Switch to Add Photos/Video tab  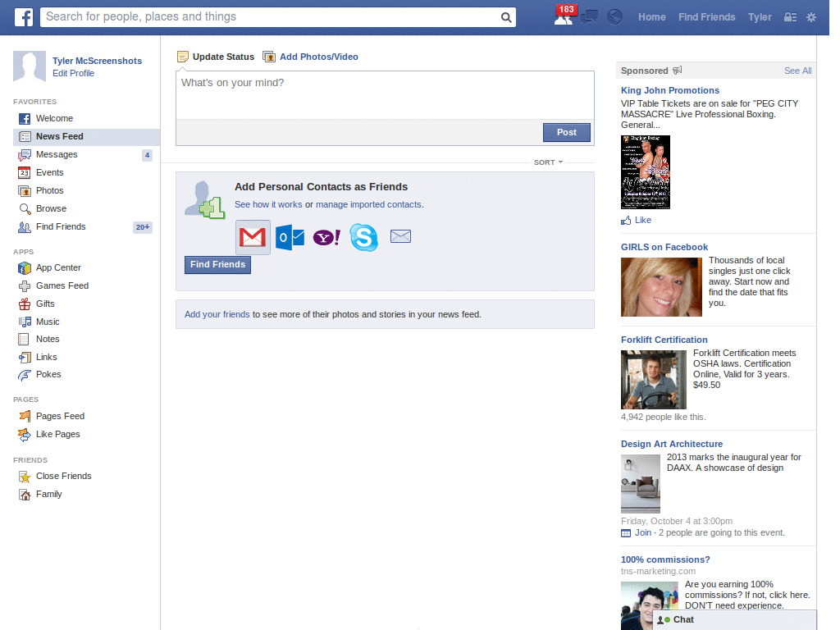point(311,57)
